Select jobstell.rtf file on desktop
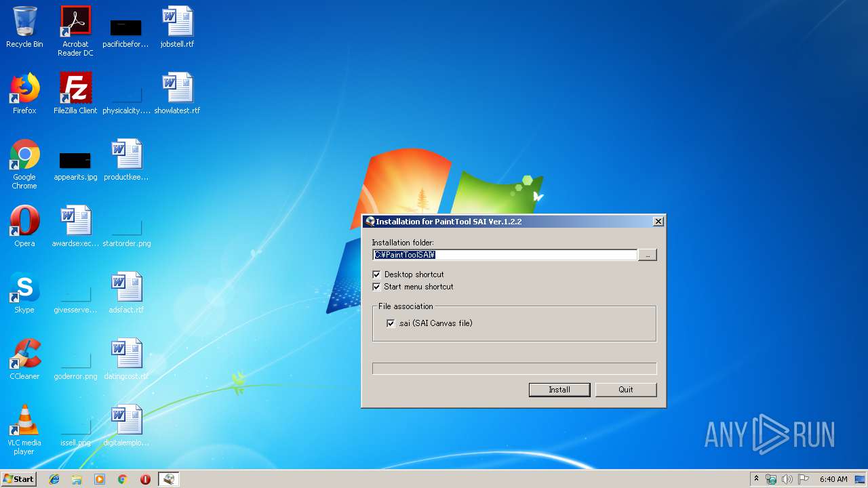Viewport: 868px width, 488px height. (x=177, y=27)
